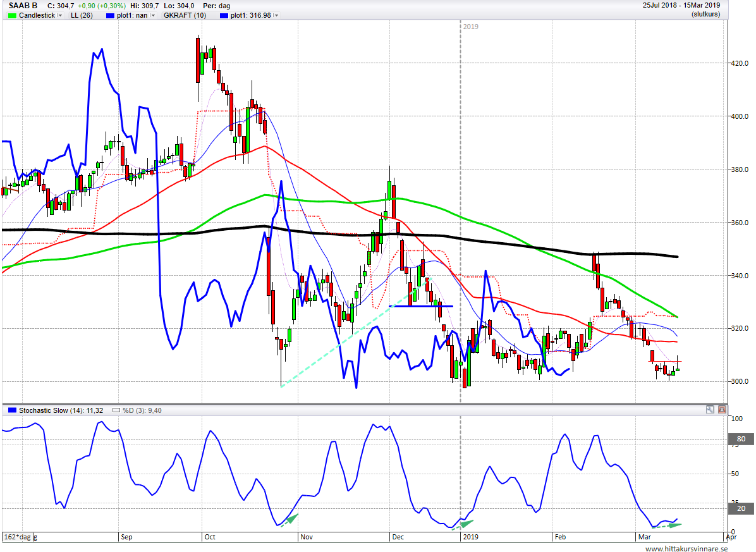Click the '%D (3): 9,40' value label
Screen dimensions: 756x552
click(142, 411)
